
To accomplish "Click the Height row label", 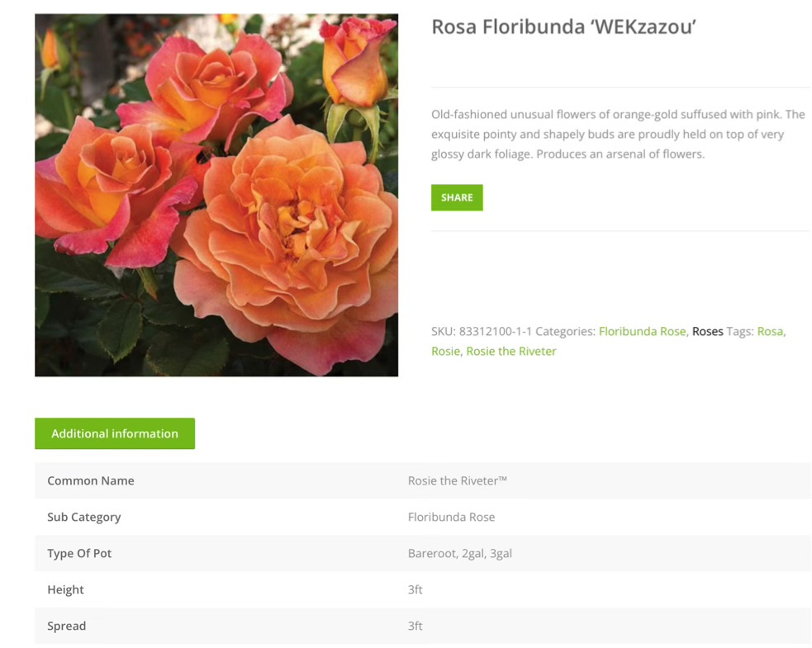I will tap(66, 589).
